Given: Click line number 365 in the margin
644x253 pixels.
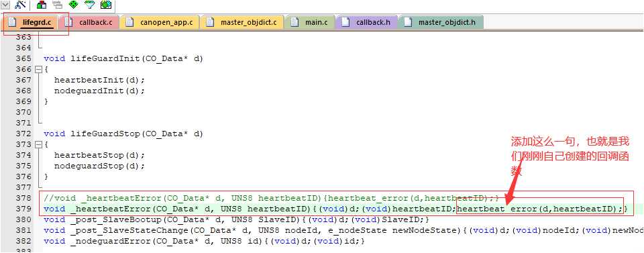Looking at the screenshot, I should tap(23, 58).
